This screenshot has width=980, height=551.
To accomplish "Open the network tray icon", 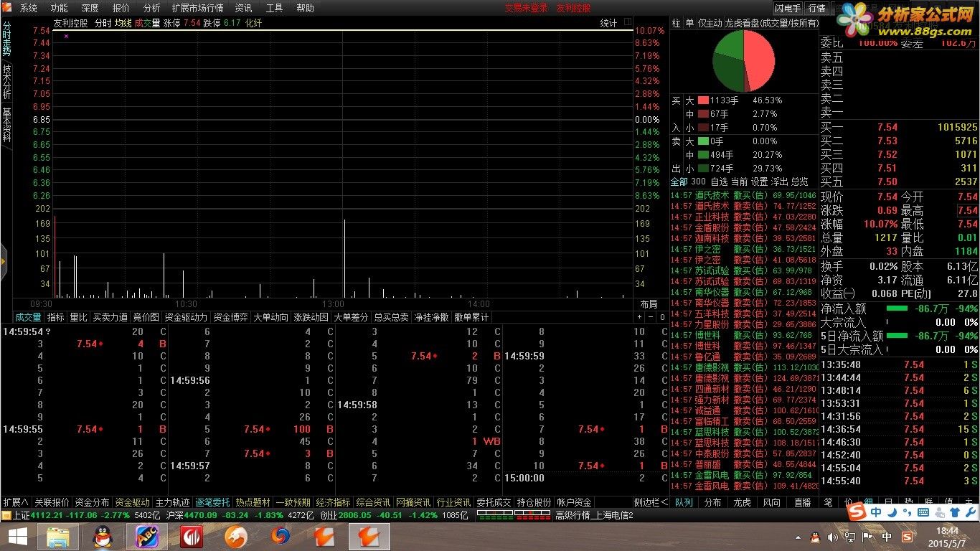I will click(x=851, y=537).
